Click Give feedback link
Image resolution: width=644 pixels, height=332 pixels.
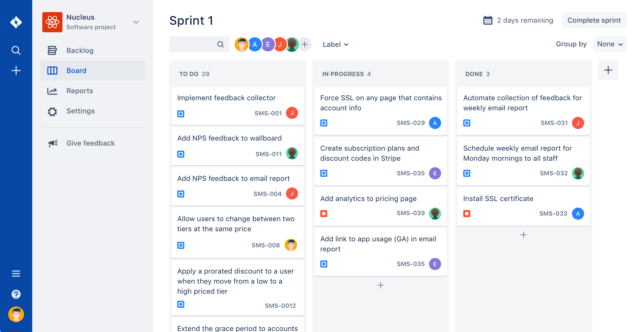(x=90, y=143)
